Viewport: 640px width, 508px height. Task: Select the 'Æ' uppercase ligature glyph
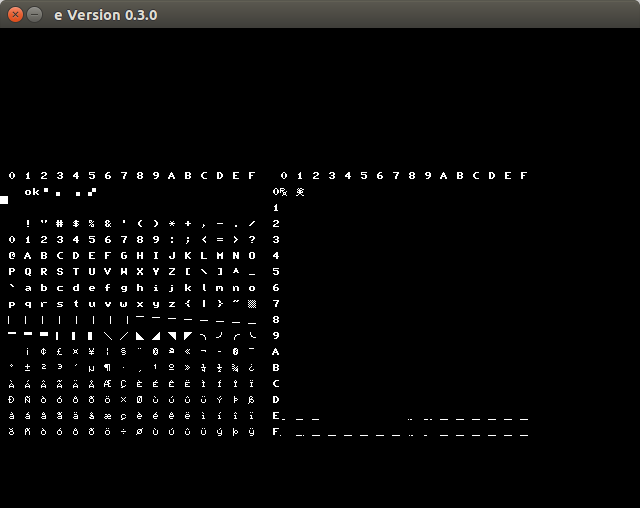108,384
